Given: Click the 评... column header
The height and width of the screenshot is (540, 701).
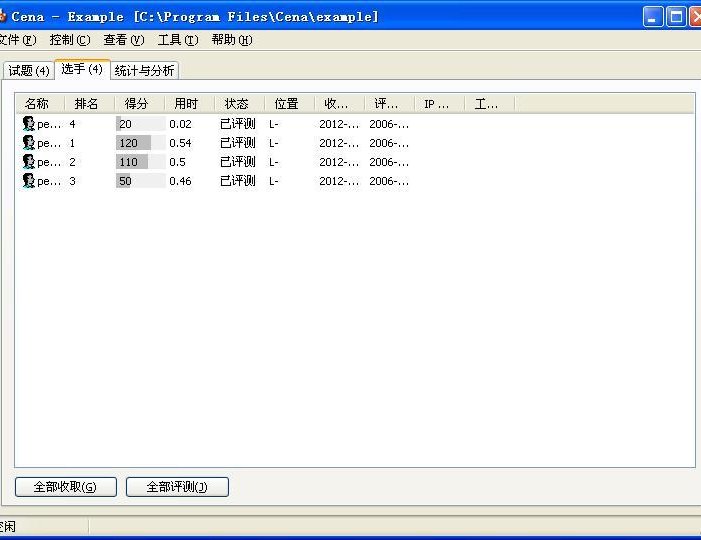Looking at the screenshot, I should pos(390,104).
